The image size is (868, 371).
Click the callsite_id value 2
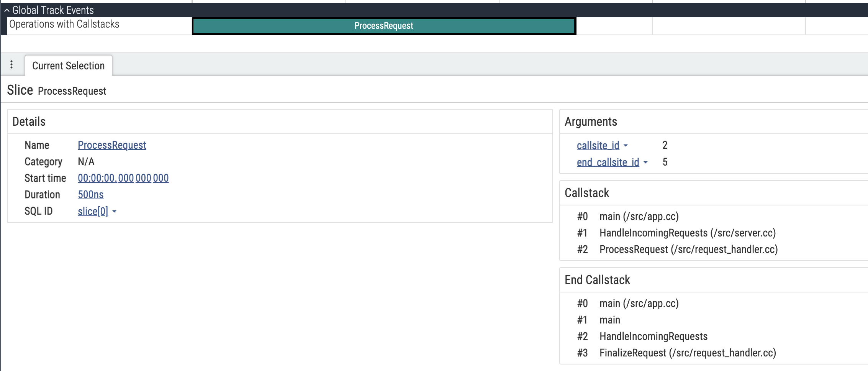664,145
